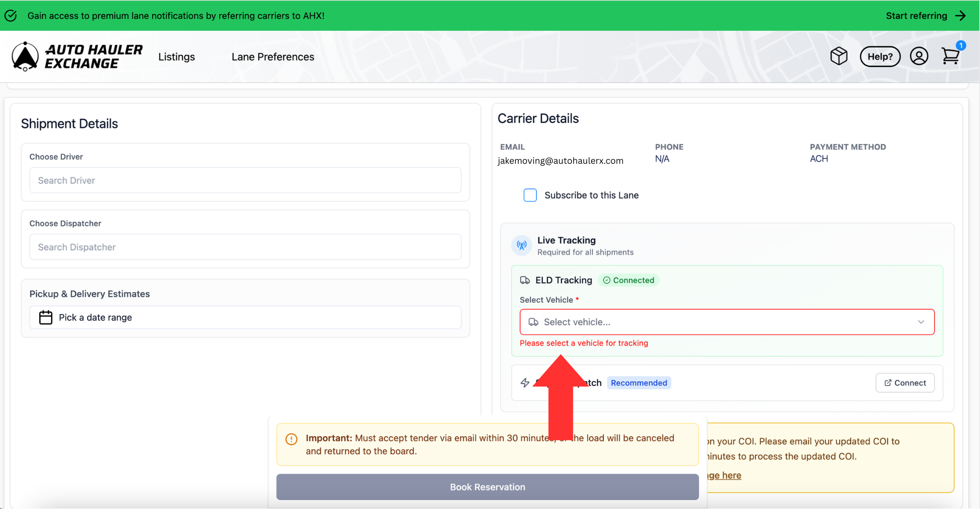Open Lane Preferences menu item

coord(273,57)
